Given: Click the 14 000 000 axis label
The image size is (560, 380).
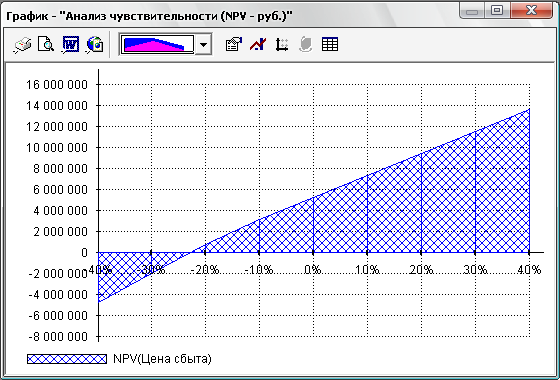Looking at the screenshot, I should point(57,106).
